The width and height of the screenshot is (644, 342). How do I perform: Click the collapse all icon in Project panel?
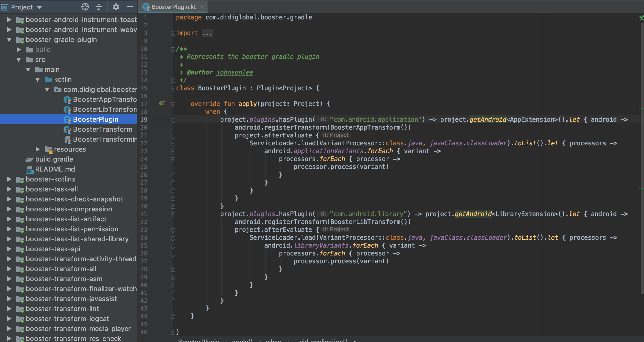(99, 7)
